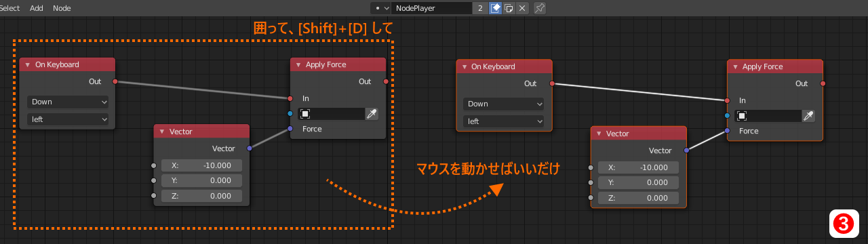This screenshot has width=868, height=244.
Task: Click blue object socket of duplicated Apply Force
Action: click(727, 115)
